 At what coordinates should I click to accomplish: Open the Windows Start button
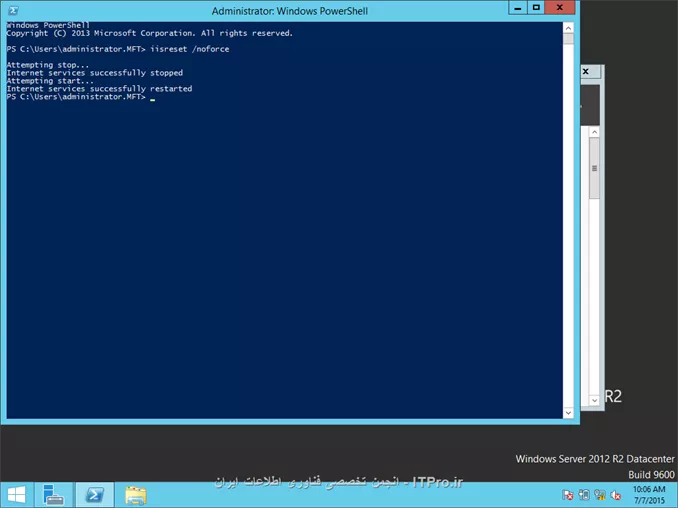[16, 495]
